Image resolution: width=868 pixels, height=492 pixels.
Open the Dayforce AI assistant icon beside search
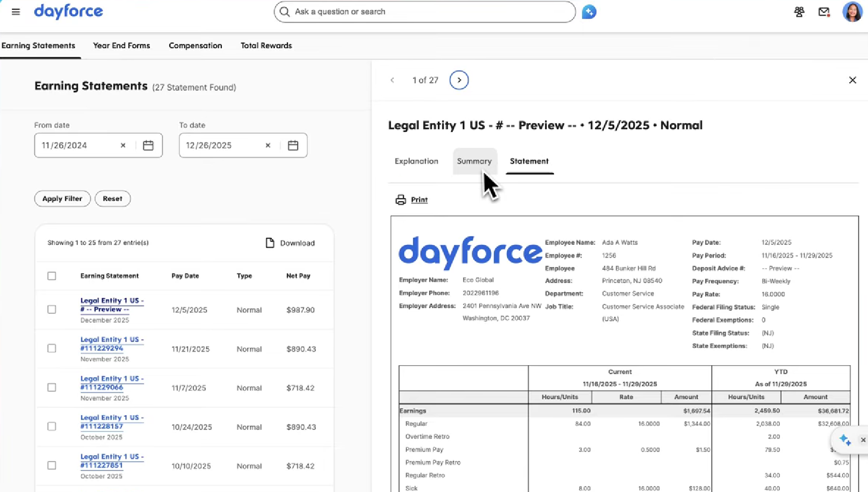(589, 12)
